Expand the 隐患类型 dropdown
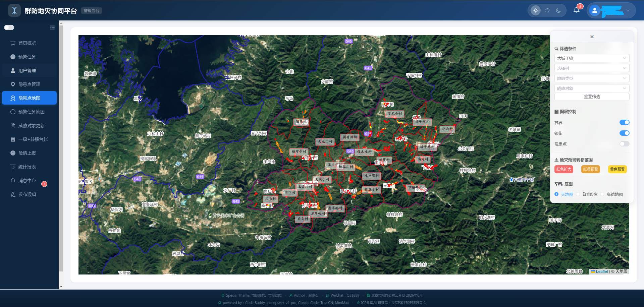This screenshot has height=307, width=644. coord(592,78)
